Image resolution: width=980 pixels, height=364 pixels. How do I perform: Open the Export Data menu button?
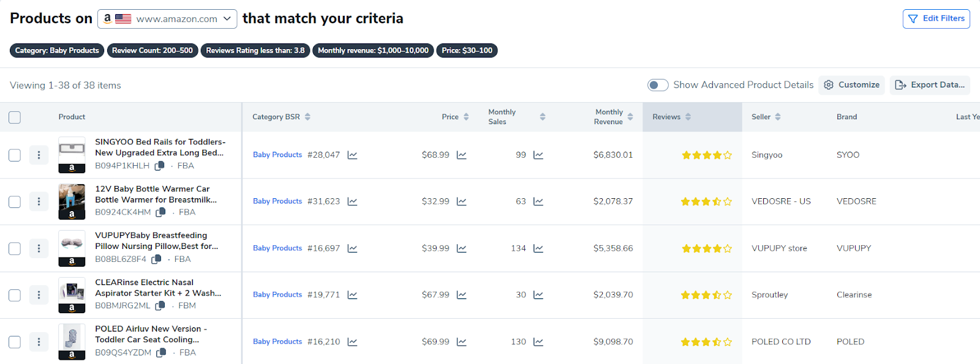pos(930,85)
